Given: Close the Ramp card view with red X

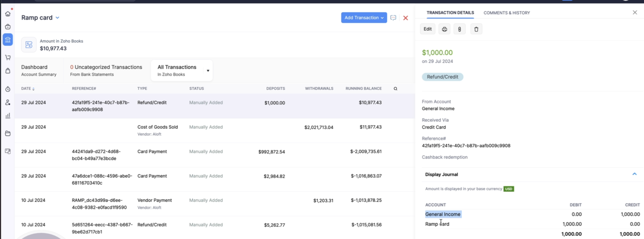Looking at the screenshot, I should point(405,18).
